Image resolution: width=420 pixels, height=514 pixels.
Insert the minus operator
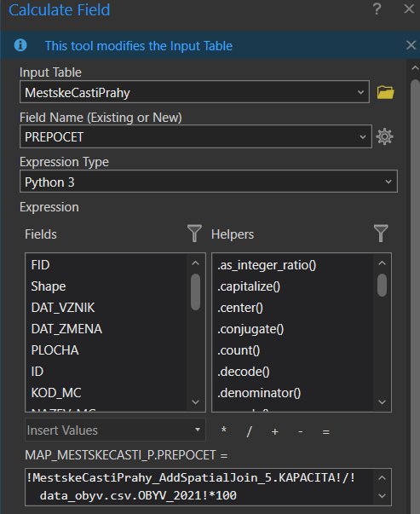point(301,431)
